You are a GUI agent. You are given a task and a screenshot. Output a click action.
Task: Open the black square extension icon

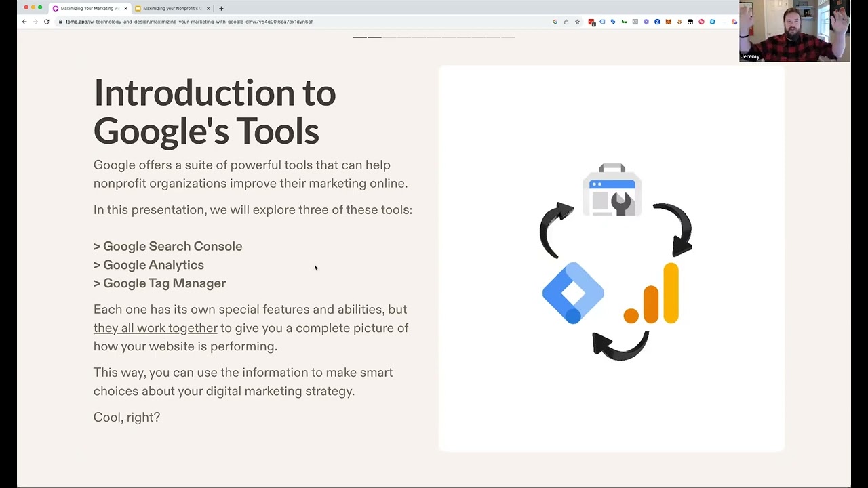click(x=690, y=22)
